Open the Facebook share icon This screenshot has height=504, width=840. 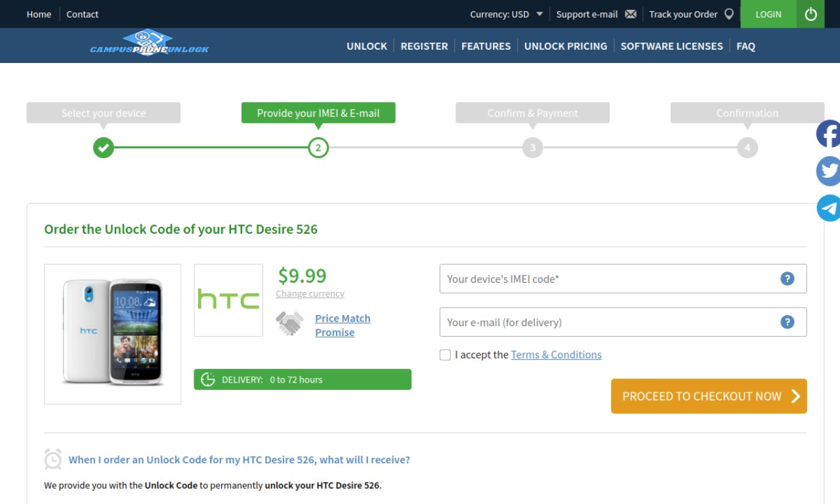pos(828,134)
